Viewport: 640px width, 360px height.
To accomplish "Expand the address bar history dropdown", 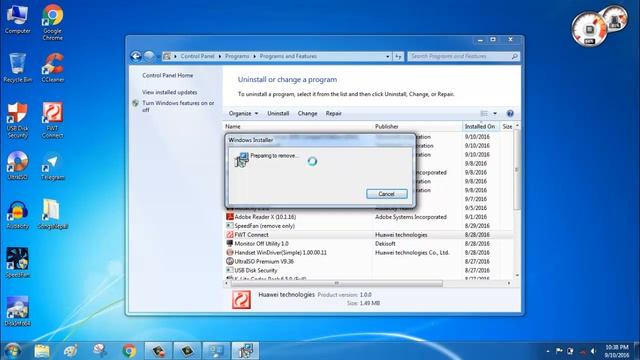I will point(388,56).
